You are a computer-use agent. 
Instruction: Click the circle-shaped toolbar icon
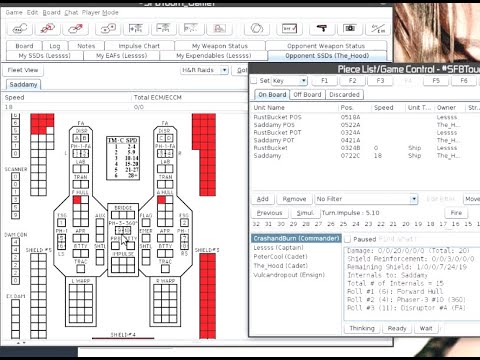256,29
